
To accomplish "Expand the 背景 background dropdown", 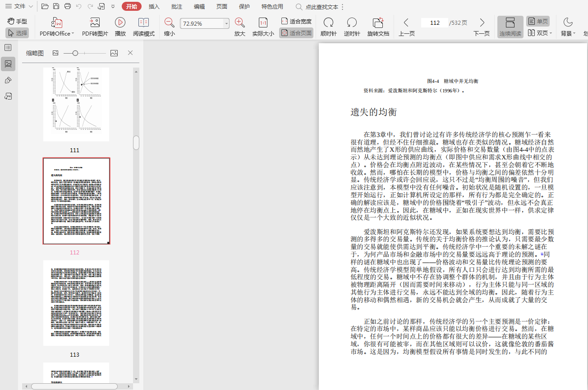I will tap(574, 33).
